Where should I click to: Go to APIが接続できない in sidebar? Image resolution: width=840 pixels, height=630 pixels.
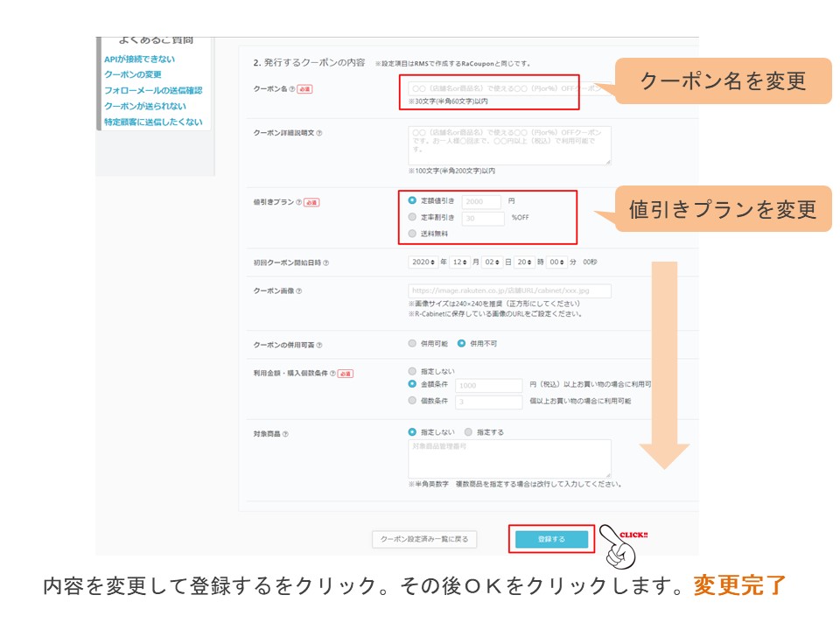[139, 59]
